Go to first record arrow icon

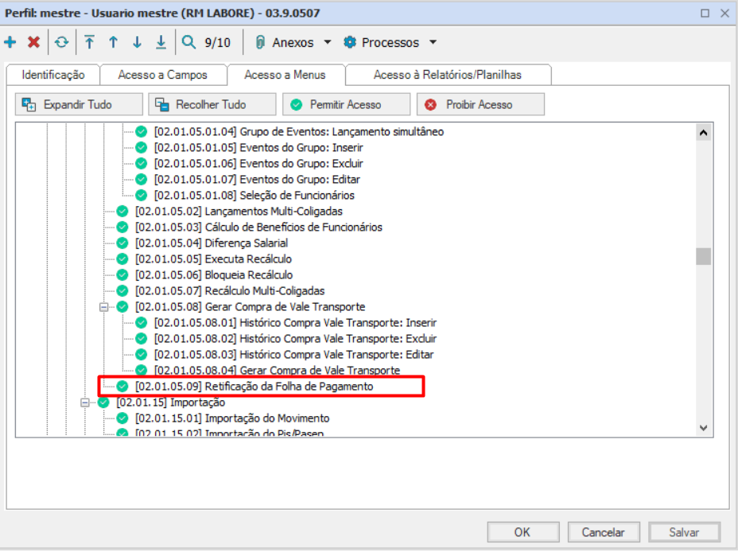click(x=89, y=42)
